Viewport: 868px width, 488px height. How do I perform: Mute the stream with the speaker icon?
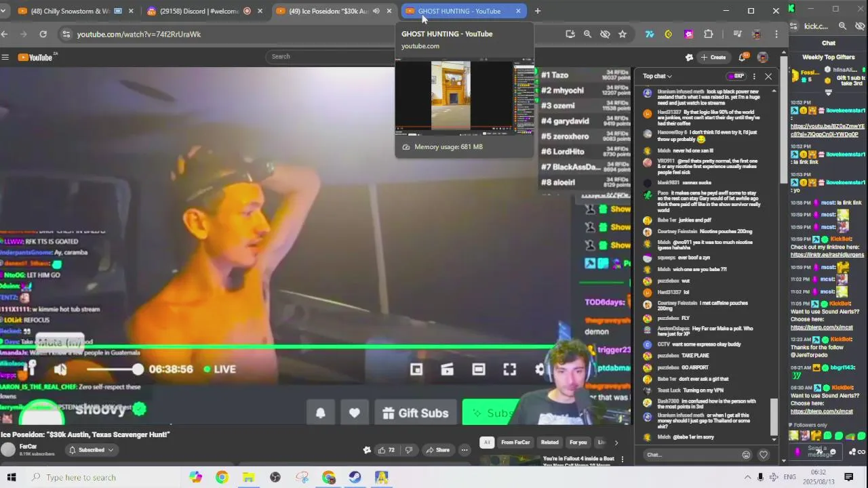pos(60,369)
